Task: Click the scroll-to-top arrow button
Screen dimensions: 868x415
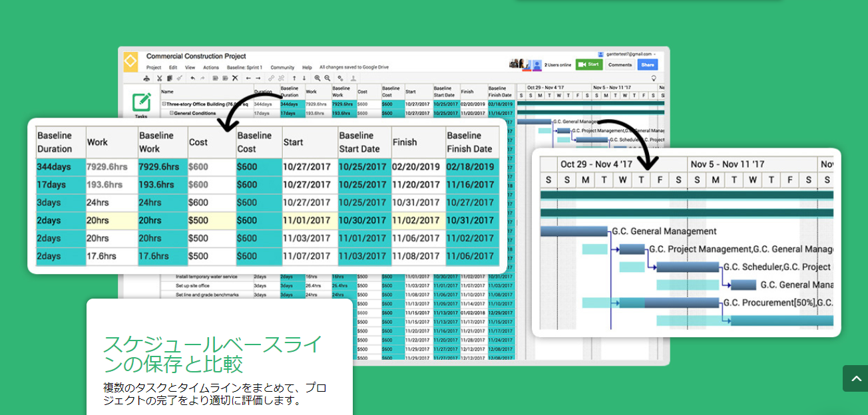Action: (x=855, y=378)
